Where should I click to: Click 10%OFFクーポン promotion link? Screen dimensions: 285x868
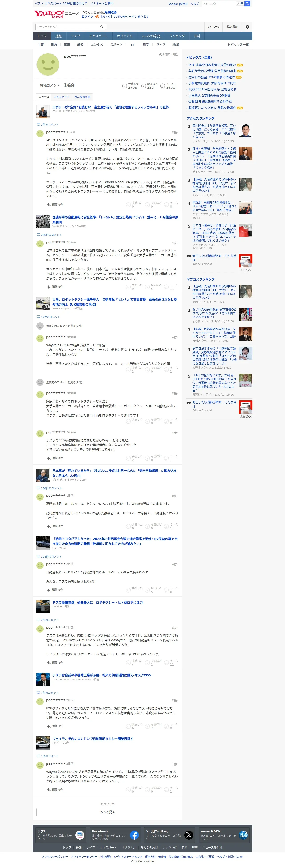pyautogui.click(x=125, y=16)
